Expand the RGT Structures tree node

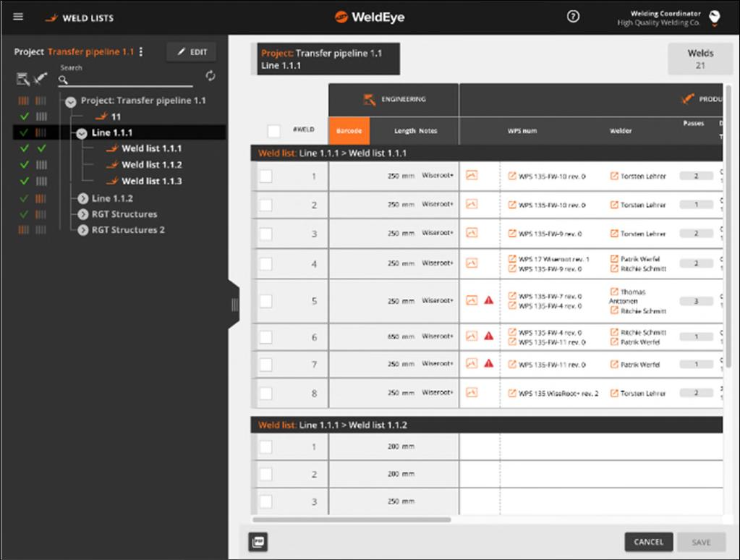(x=83, y=214)
